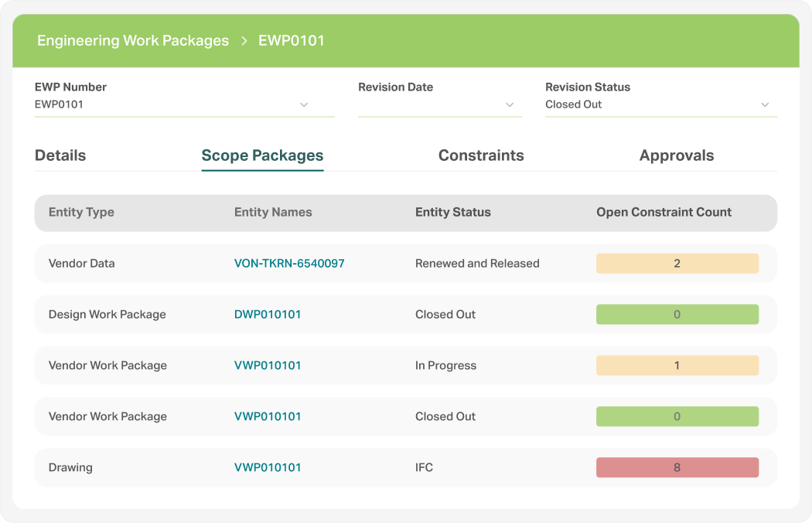Select the Scope Packages tab
This screenshot has width=812, height=523.
(262, 155)
